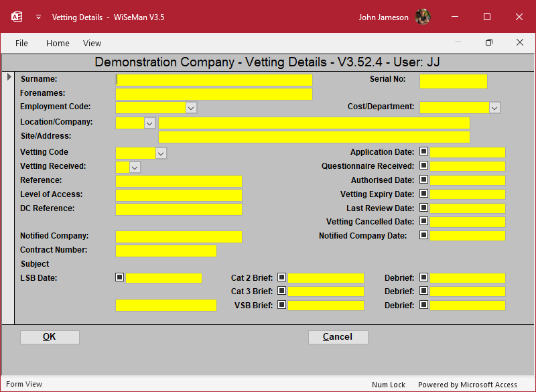Screen dimensions: 536x392
Task: Click the record selector arrow at left
Action: click(9, 77)
